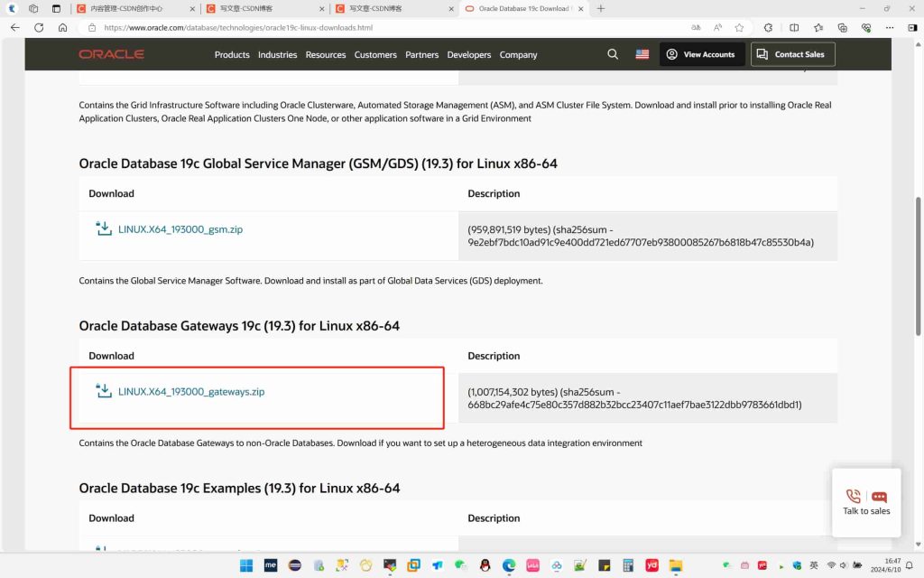This screenshot has width=924, height=578.
Task: Open the red yd taskbar app
Action: (x=651, y=565)
